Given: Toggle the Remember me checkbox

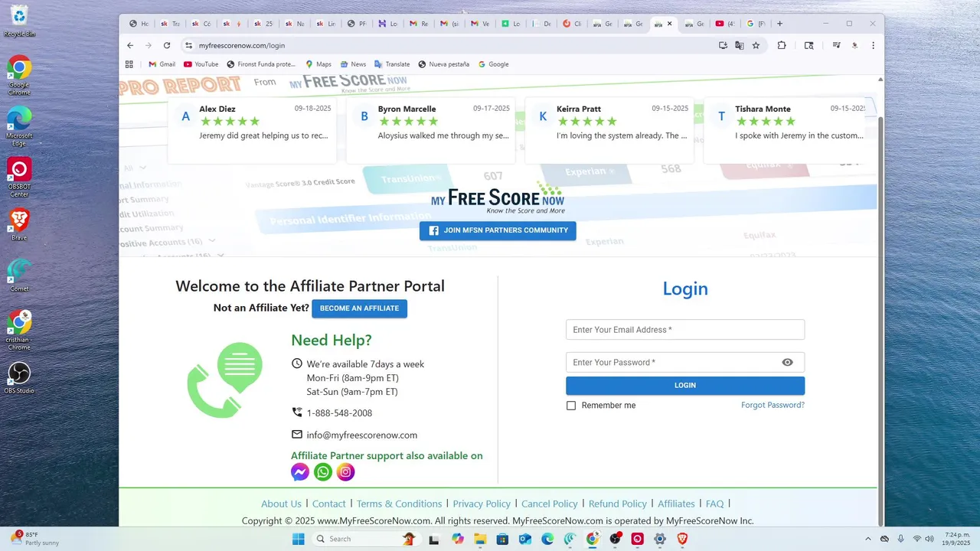Looking at the screenshot, I should click(571, 406).
